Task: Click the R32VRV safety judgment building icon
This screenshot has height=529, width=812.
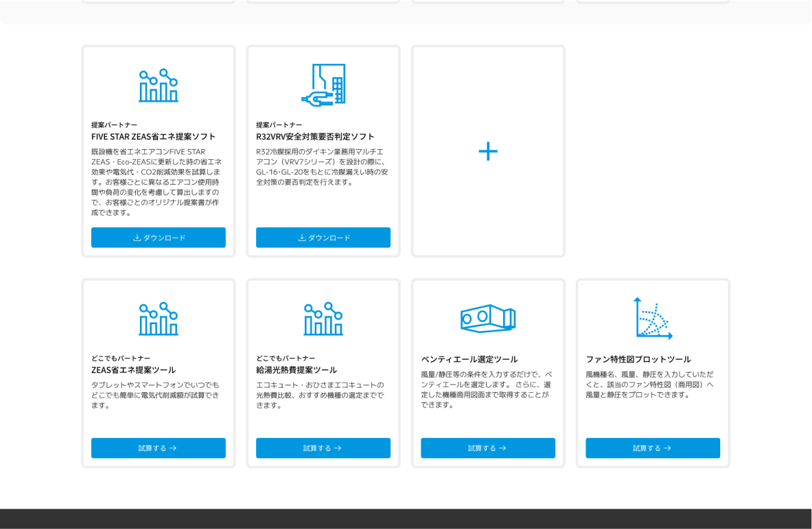Action: click(323, 85)
